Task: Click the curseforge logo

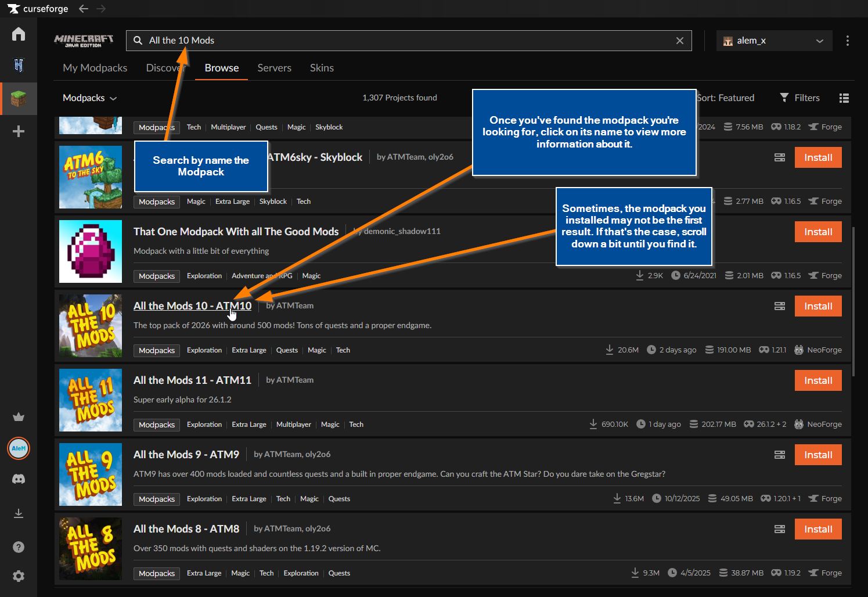Action: [x=38, y=9]
